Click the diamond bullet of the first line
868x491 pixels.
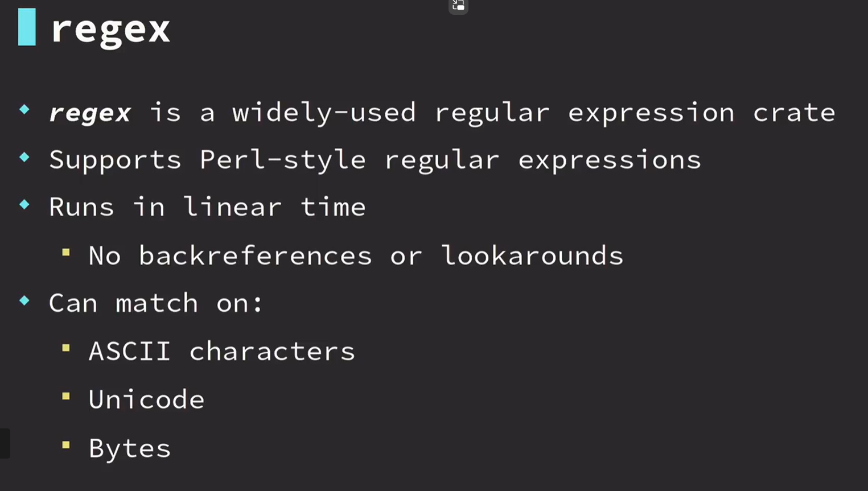(x=24, y=109)
